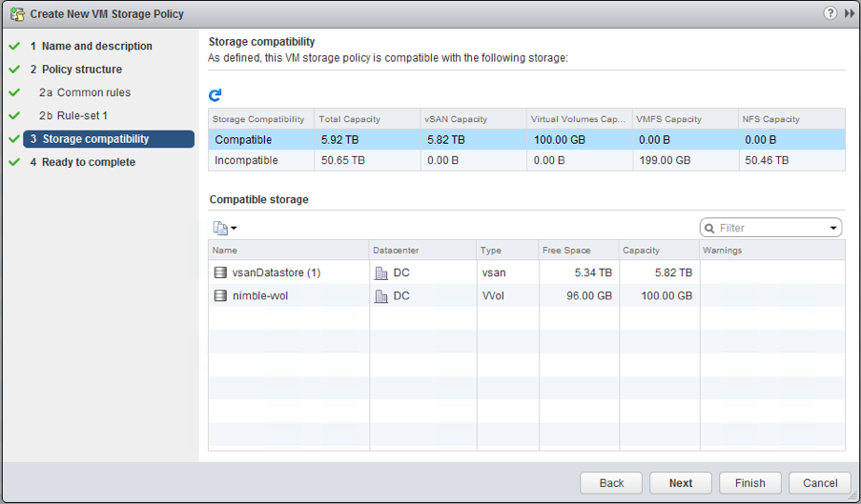Open the Filter dropdown arrow
The height and width of the screenshot is (504, 861).
(x=833, y=229)
